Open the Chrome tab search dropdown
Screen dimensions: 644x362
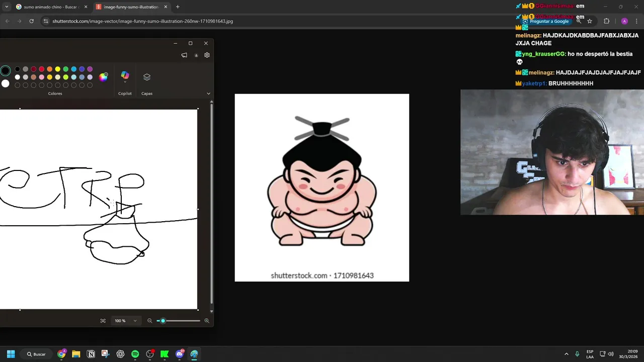(x=7, y=7)
